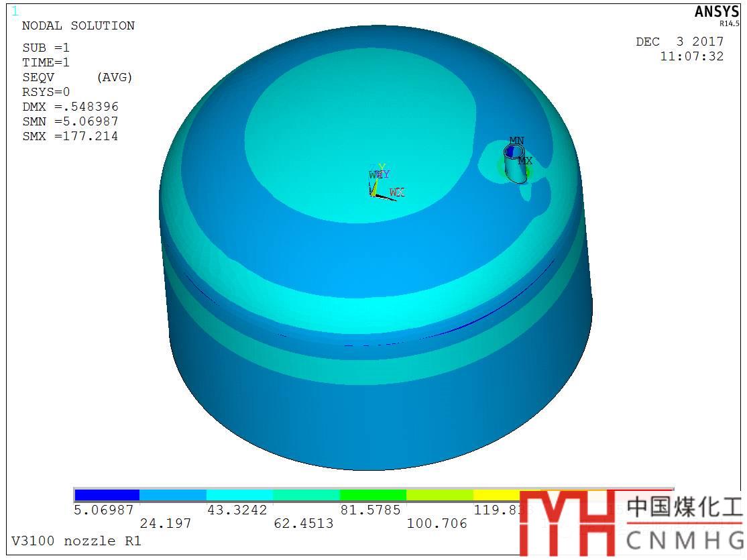Click the WX axis label
Viewport: 747px width, 560px height.
(x=397, y=193)
